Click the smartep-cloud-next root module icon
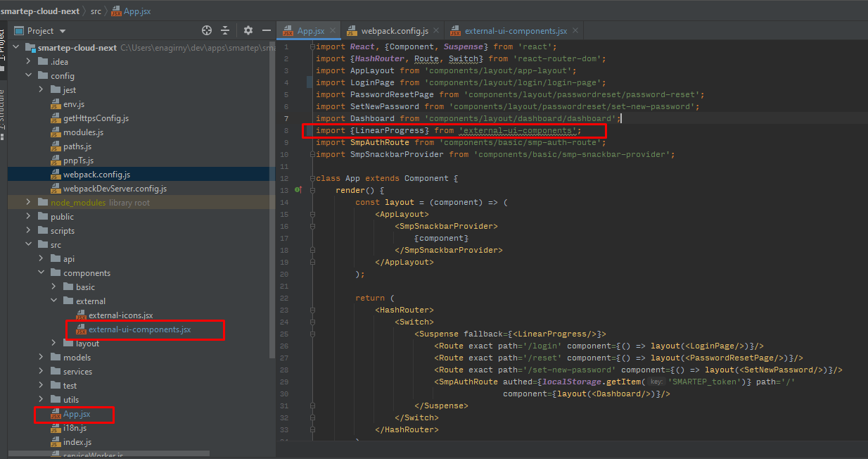The height and width of the screenshot is (459, 868). coord(30,48)
